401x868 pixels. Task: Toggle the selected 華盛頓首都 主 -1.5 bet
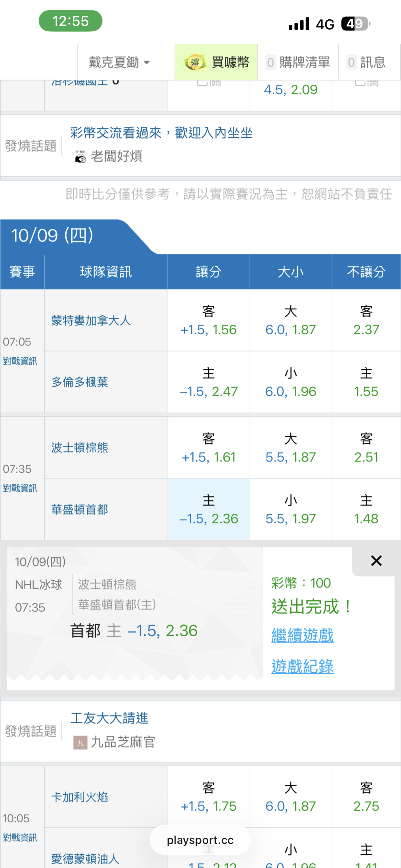[x=209, y=510]
